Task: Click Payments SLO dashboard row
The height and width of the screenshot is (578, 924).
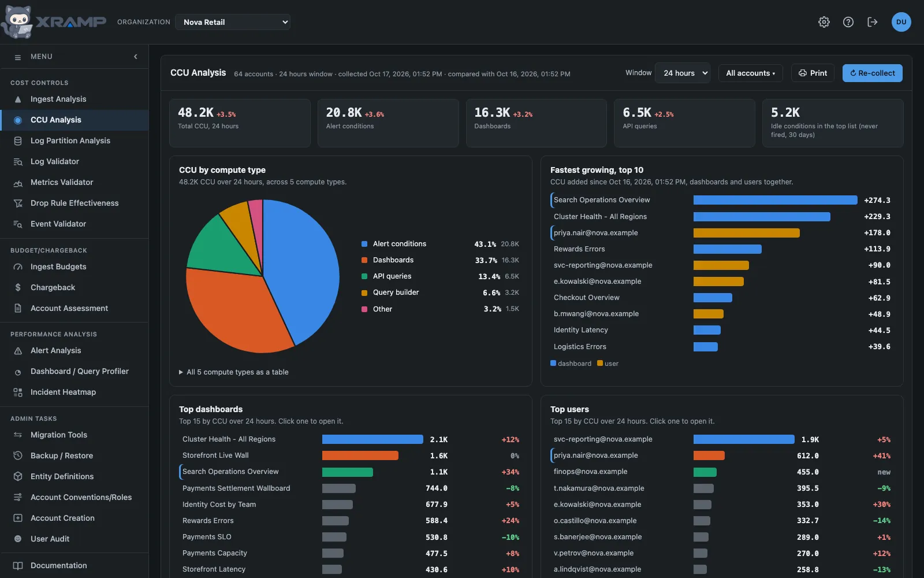Action: [351, 537]
